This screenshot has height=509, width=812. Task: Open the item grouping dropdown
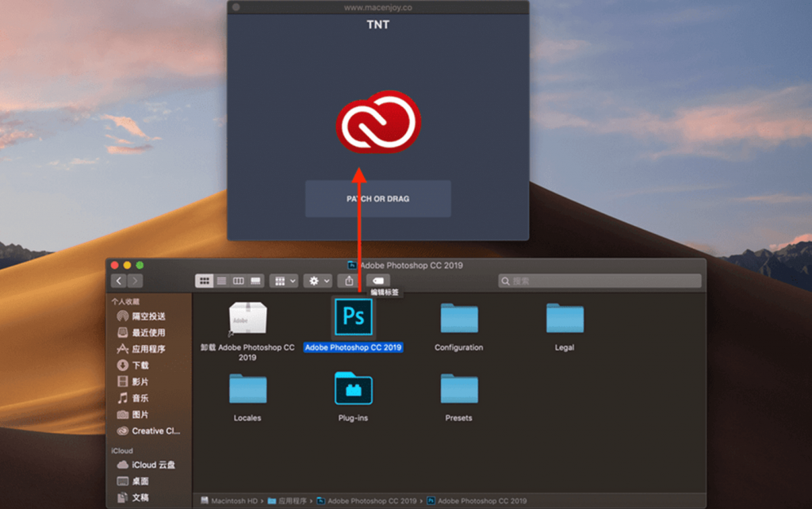[x=284, y=281]
